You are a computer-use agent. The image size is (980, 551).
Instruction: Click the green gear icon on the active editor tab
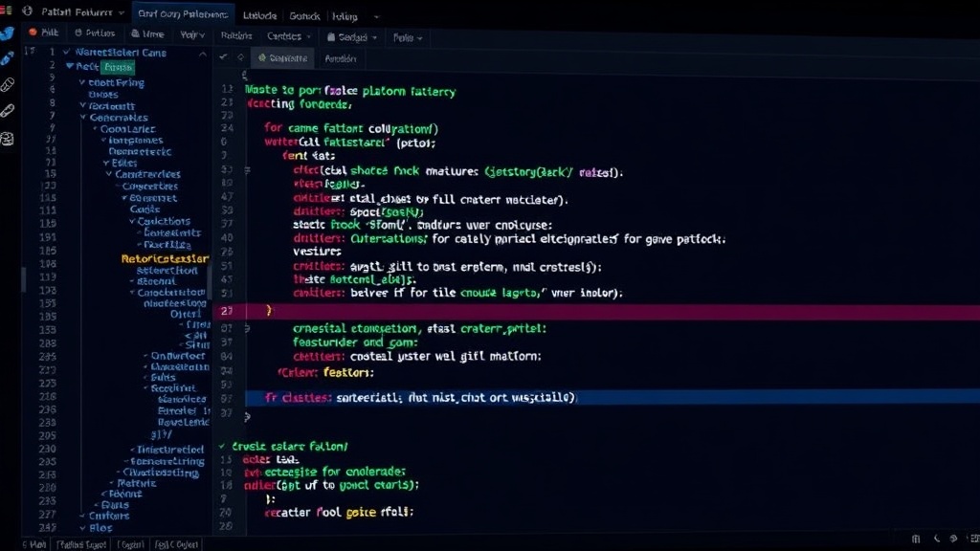coord(262,58)
